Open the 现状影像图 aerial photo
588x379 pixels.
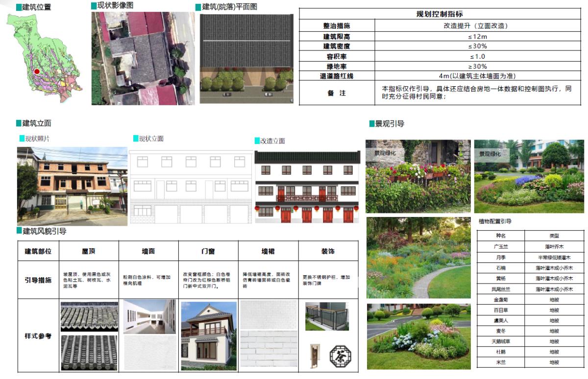click(x=143, y=58)
